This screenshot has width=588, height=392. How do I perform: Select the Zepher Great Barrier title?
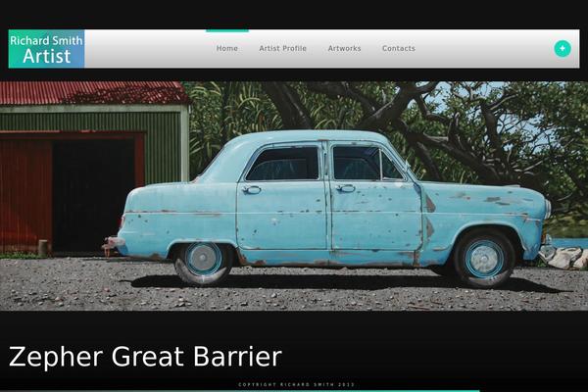pyautogui.click(x=145, y=357)
